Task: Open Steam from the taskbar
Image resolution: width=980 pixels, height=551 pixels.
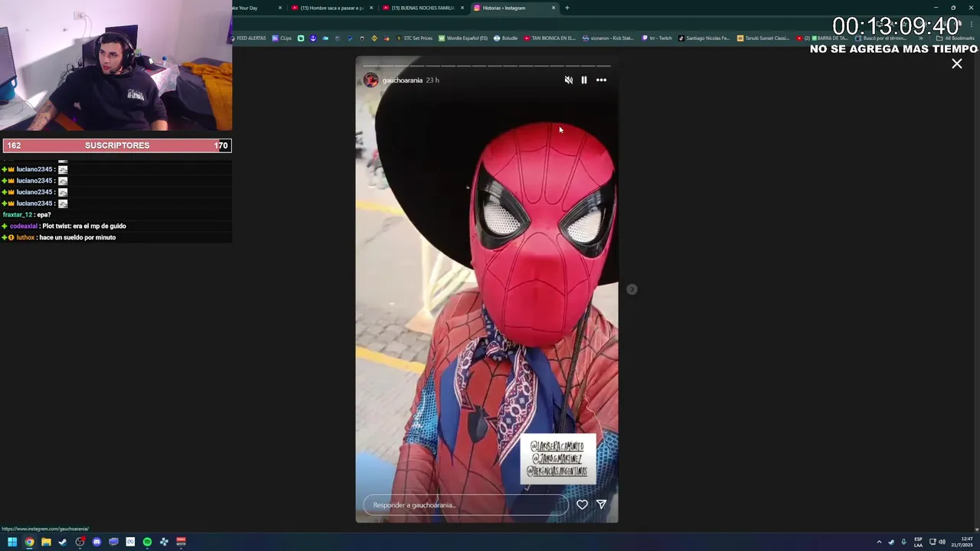Action: pyautogui.click(x=63, y=542)
